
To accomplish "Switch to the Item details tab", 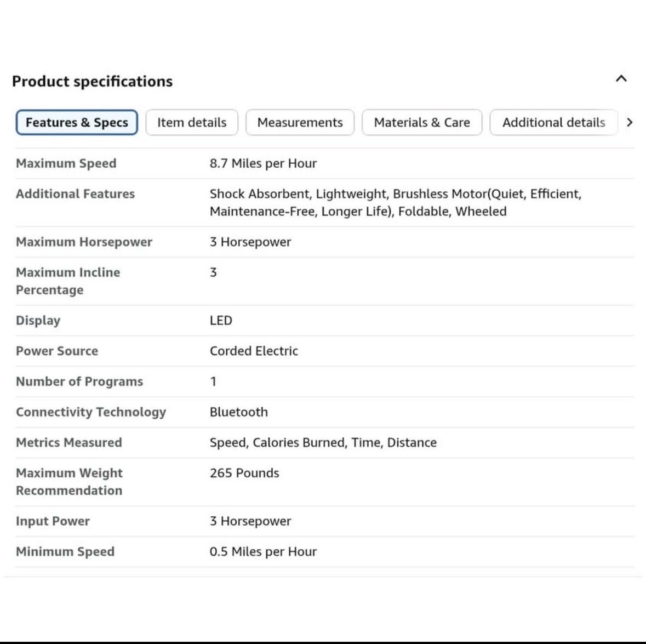I will pyautogui.click(x=192, y=122).
